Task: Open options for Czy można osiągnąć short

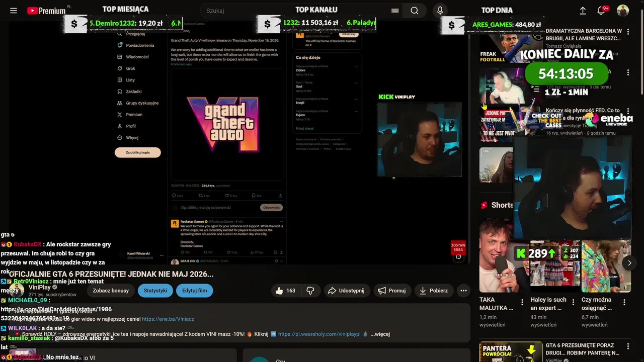Action: click(x=624, y=303)
